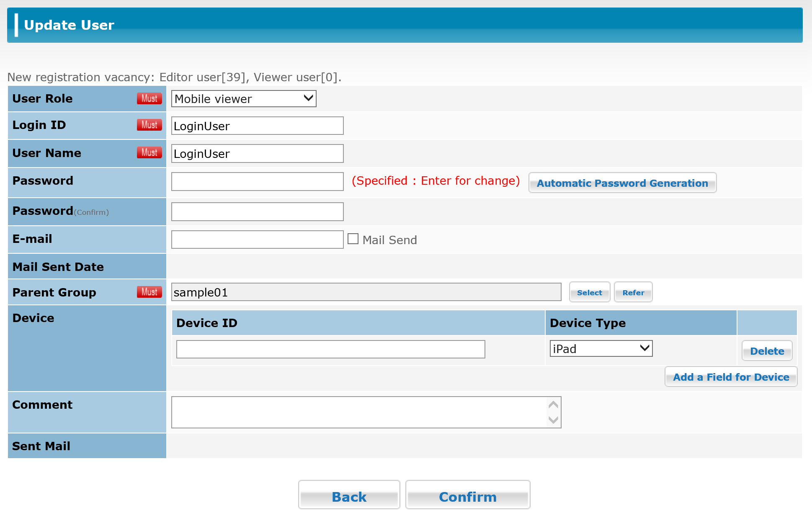The height and width of the screenshot is (513, 812).
Task: Select the Login ID text field
Action: click(x=257, y=126)
